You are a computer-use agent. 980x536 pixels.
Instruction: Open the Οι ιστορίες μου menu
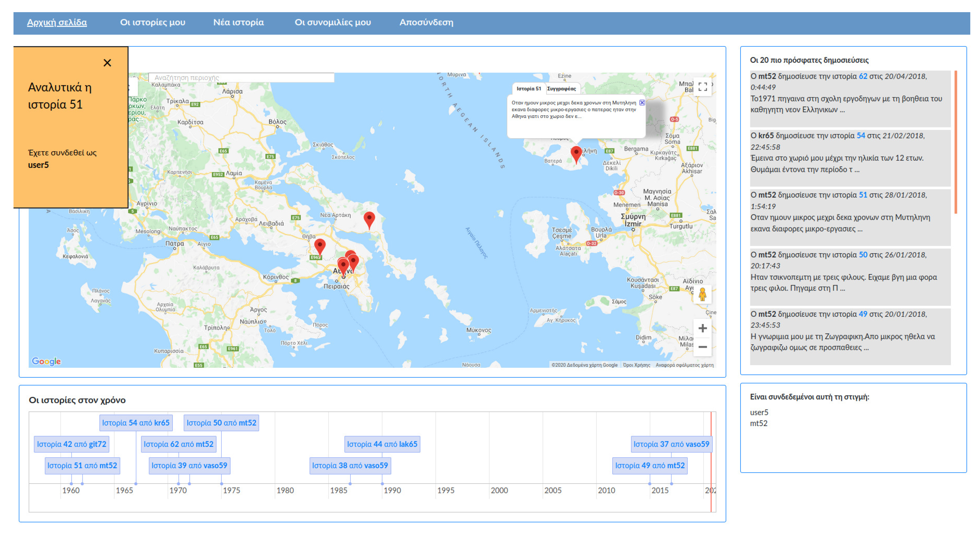pyautogui.click(x=153, y=22)
